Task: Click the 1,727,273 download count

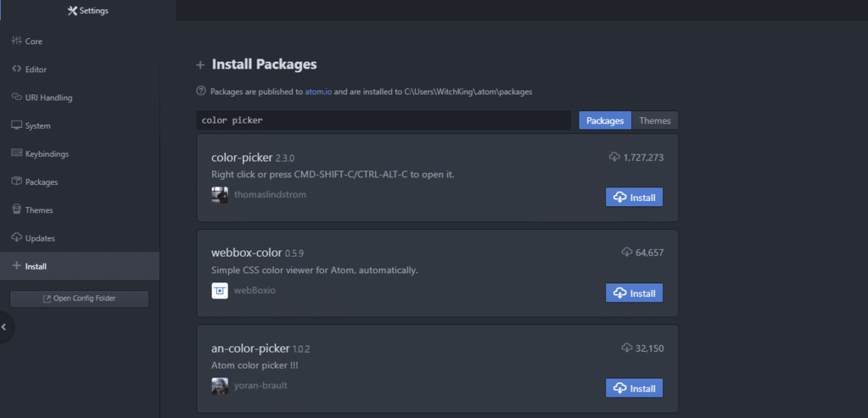Action: 643,158
